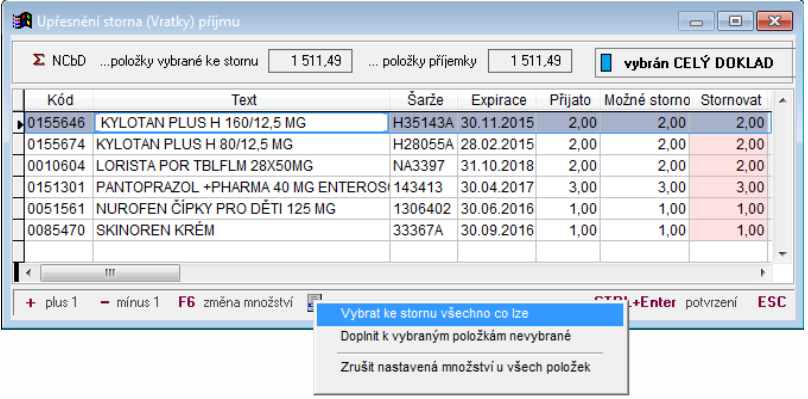The image size is (808, 399).
Task: Click batch NA3397 in the Šarže column
Action: (424, 166)
